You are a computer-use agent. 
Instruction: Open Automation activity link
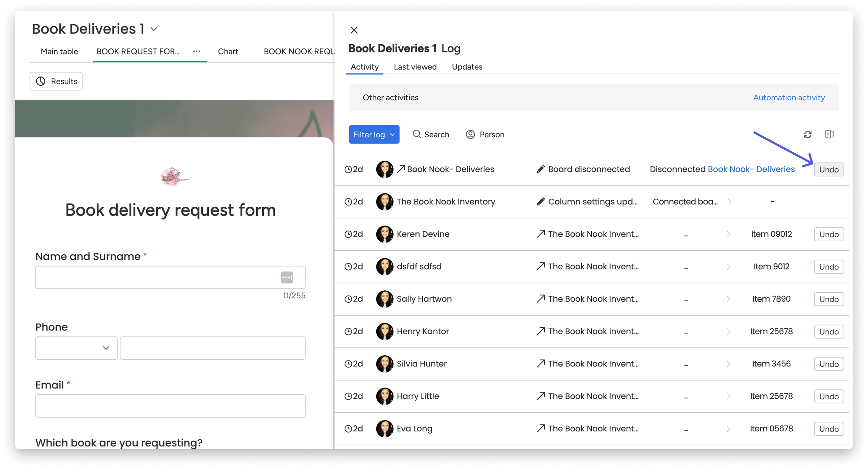click(789, 97)
